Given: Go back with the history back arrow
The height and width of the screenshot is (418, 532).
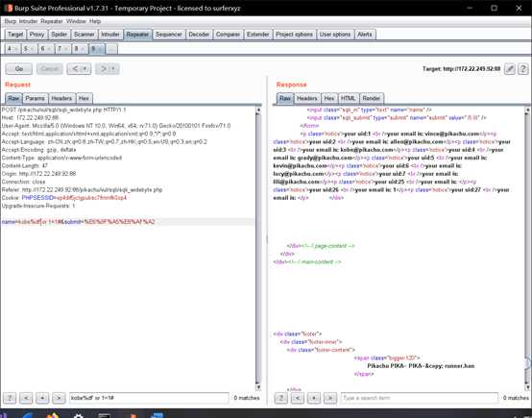Looking at the screenshot, I should (x=75, y=69).
